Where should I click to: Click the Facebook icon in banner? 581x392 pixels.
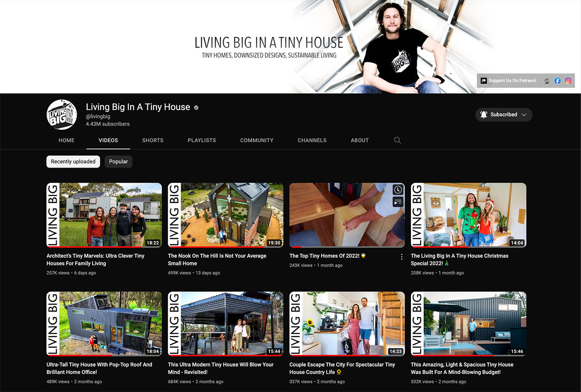point(557,81)
